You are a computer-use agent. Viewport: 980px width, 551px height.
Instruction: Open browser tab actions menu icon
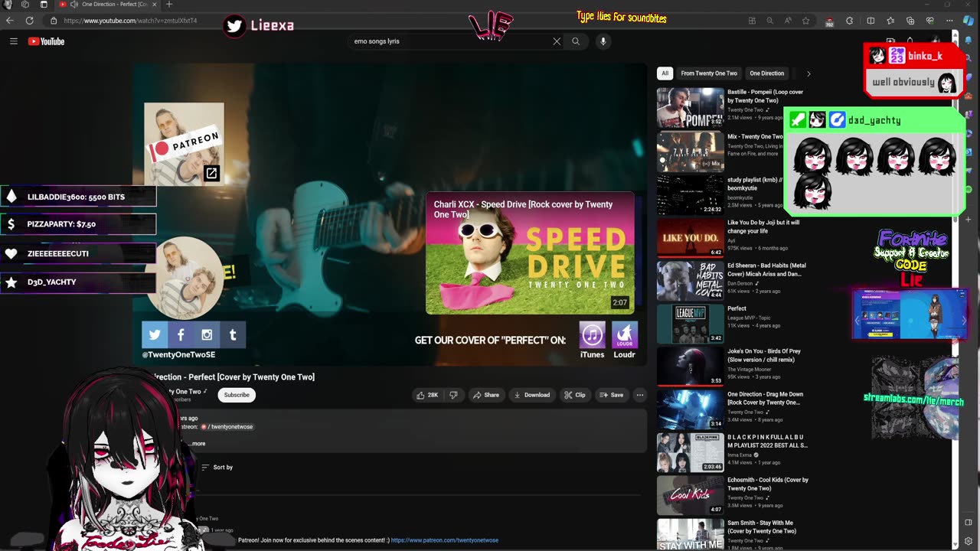[44, 5]
